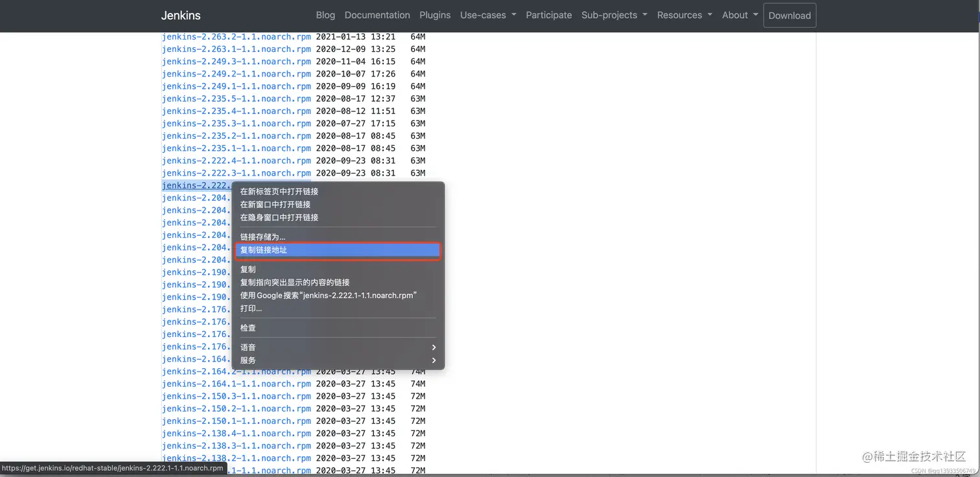Click the 64M size of jenkins-2.263.2 row

point(418,37)
